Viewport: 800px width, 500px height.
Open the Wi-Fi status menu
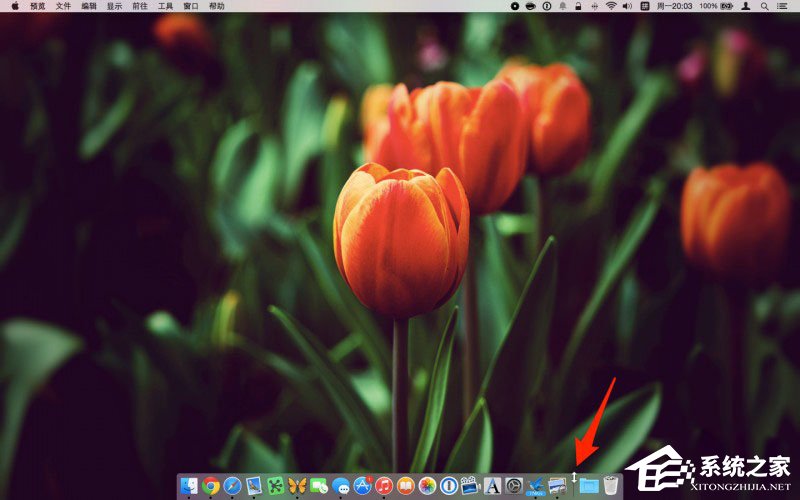pos(610,6)
